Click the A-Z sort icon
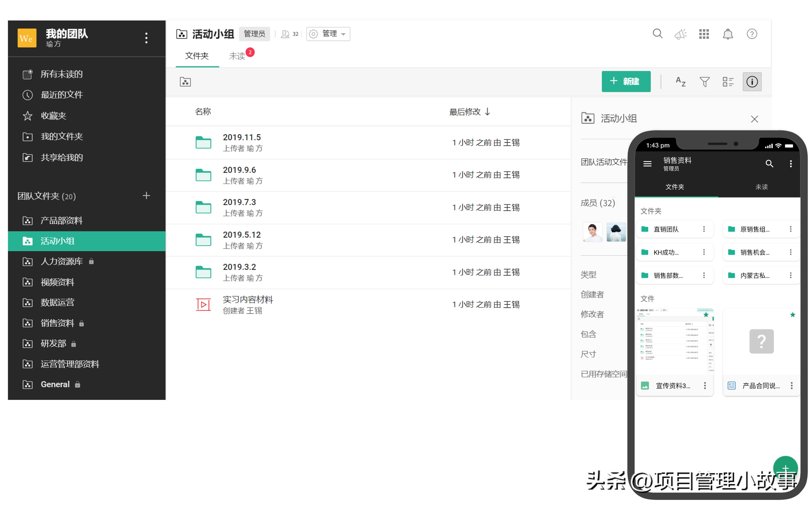 (681, 82)
